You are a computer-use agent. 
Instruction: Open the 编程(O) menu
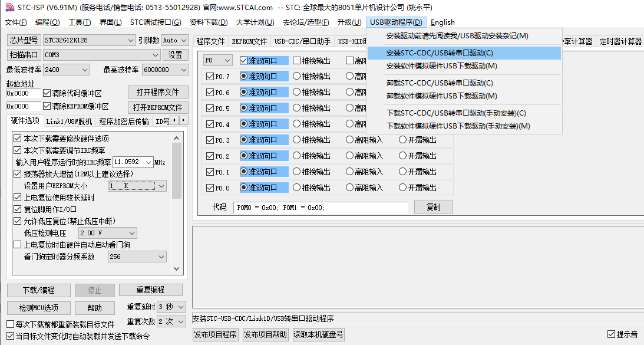[48, 22]
